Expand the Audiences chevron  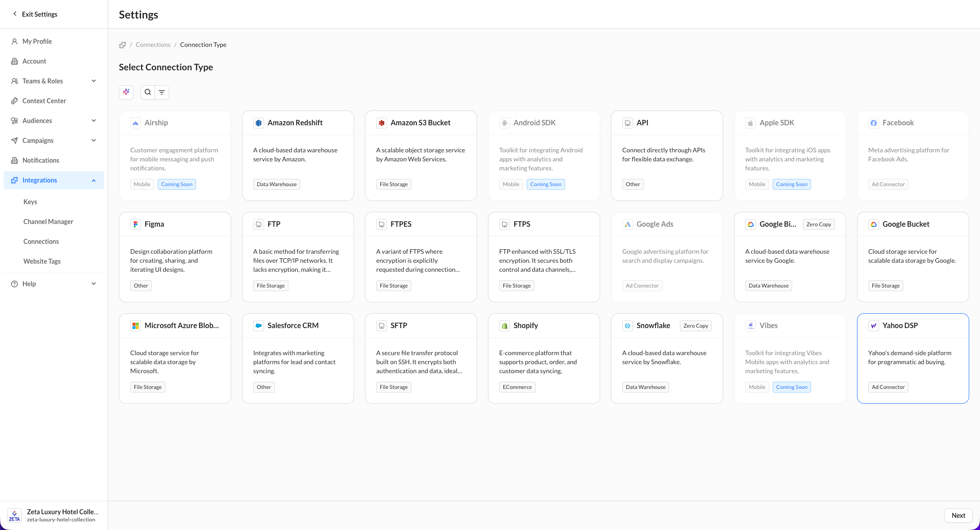[94, 121]
